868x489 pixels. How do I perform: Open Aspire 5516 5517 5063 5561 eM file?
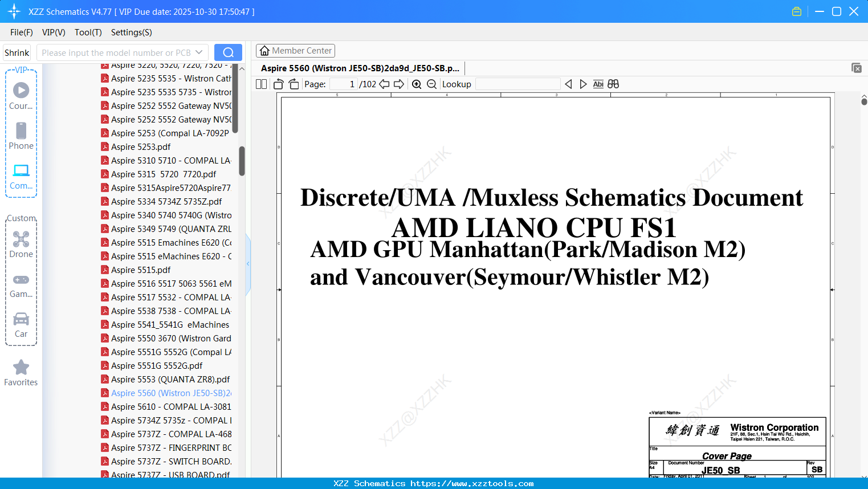pyautogui.click(x=171, y=284)
